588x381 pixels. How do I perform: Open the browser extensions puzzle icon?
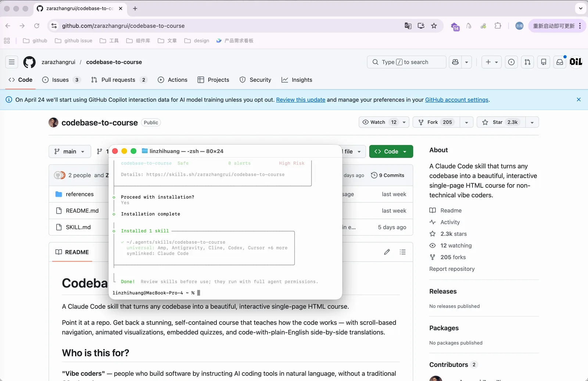coord(498,26)
